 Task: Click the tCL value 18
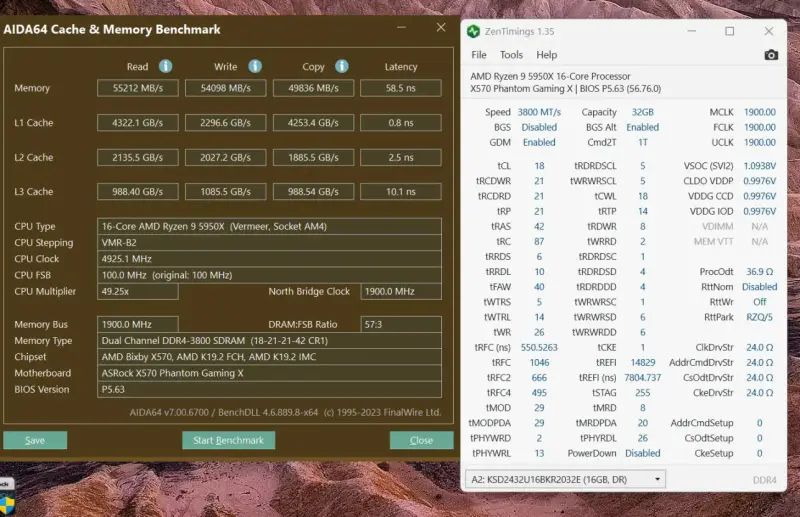coord(539,166)
